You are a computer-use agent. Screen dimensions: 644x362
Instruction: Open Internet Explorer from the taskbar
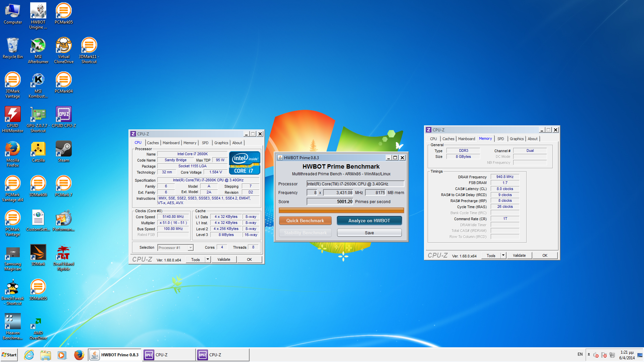pos(29,355)
